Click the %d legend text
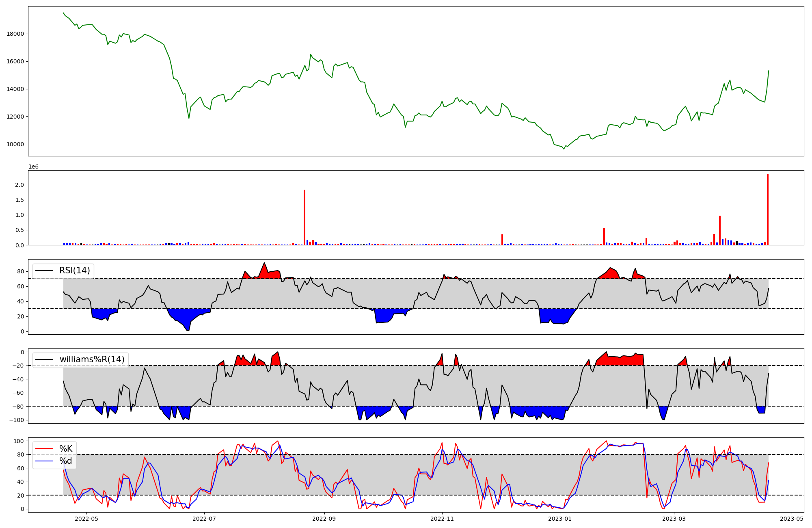Screen dimensions: 812x528 tap(66, 461)
